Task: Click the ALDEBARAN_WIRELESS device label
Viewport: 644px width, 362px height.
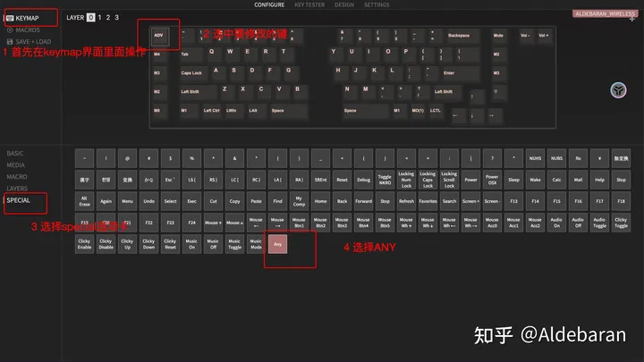Action: (x=605, y=13)
